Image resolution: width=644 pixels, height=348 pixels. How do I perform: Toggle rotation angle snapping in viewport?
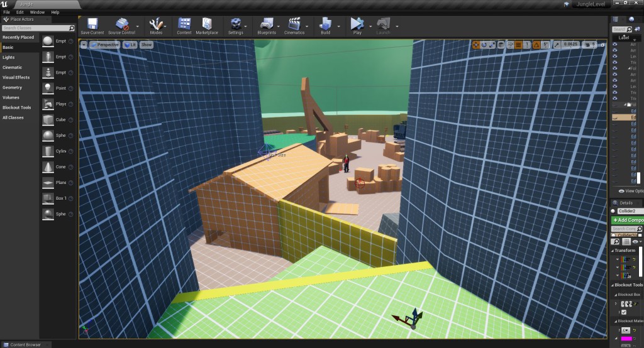pos(537,45)
